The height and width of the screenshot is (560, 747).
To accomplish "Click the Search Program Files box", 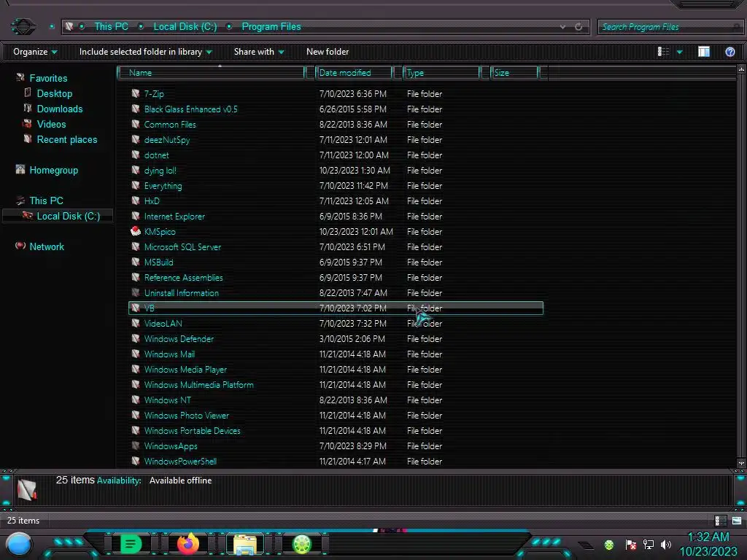I will pyautogui.click(x=670, y=27).
